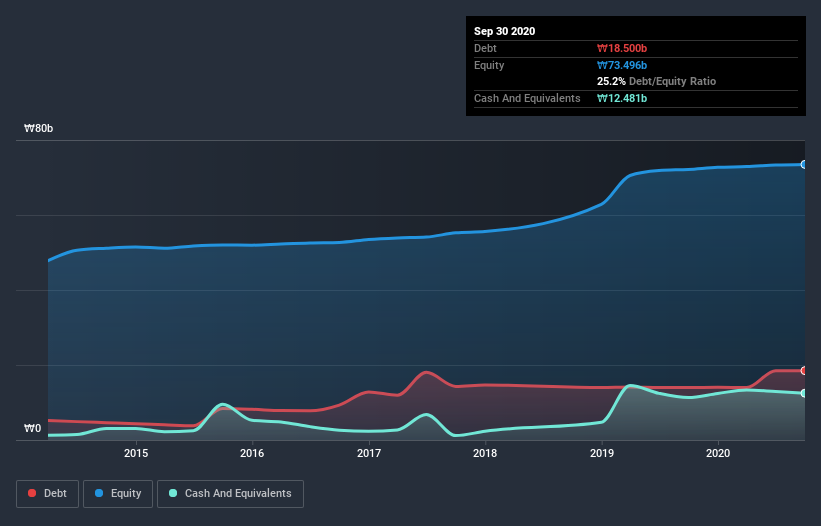Toggle the Cash And Equivalents legend button
Image resolution: width=821 pixels, height=526 pixels.
coord(230,494)
